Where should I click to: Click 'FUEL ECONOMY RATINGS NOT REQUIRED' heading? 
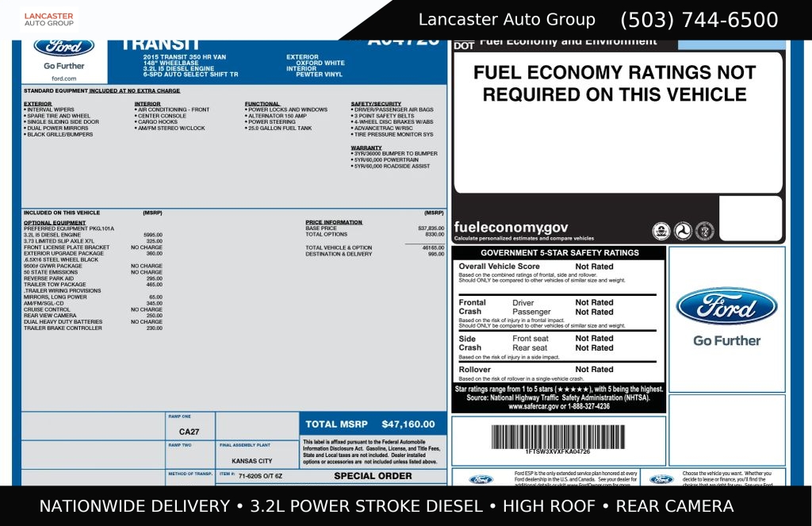615,83
